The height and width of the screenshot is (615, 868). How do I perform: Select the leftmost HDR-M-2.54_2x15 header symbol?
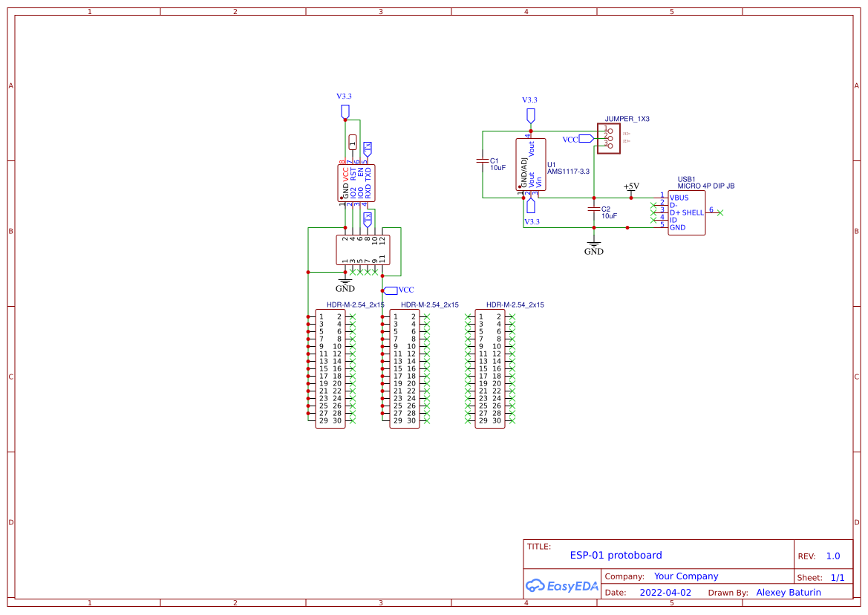click(330, 368)
